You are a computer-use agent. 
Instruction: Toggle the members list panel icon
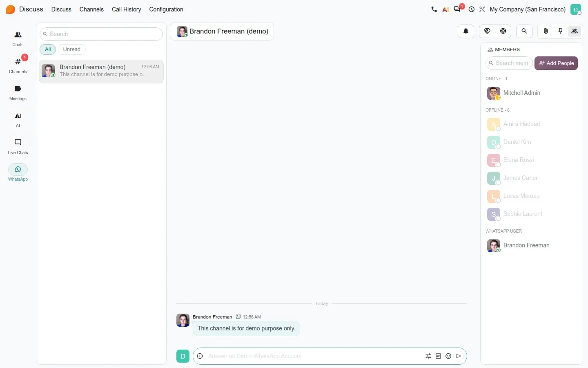pyautogui.click(x=575, y=31)
